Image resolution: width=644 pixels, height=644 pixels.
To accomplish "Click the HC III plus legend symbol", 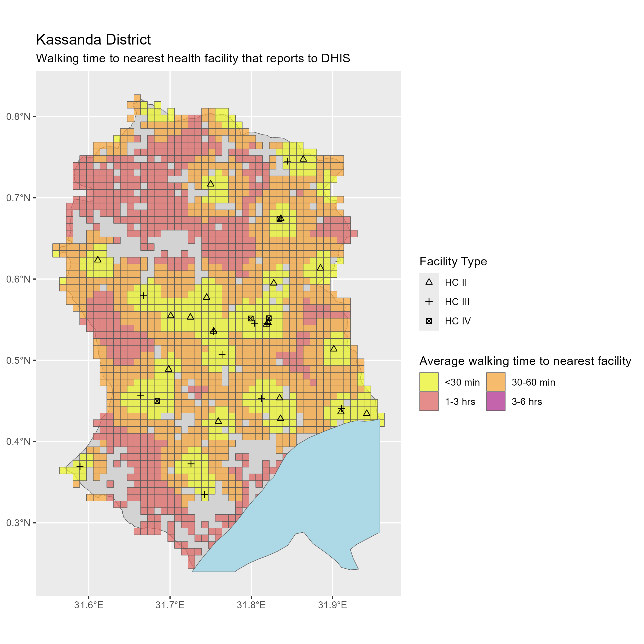I will 429,302.
